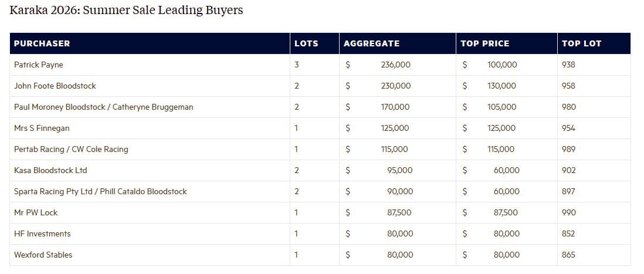The width and height of the screenshot is (644, 274).
Task: Select Patrick Payne purchaser name
Action: tap(39, 65)
